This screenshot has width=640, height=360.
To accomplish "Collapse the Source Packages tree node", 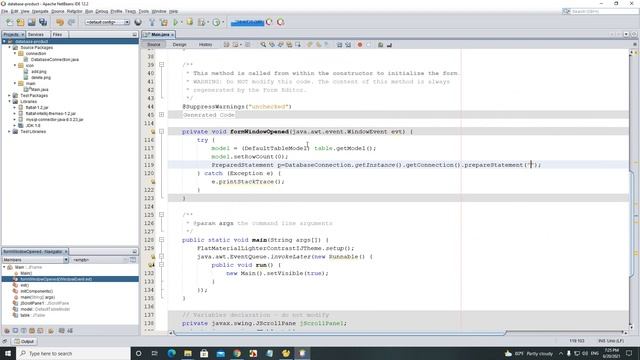I will coord(9,47).
